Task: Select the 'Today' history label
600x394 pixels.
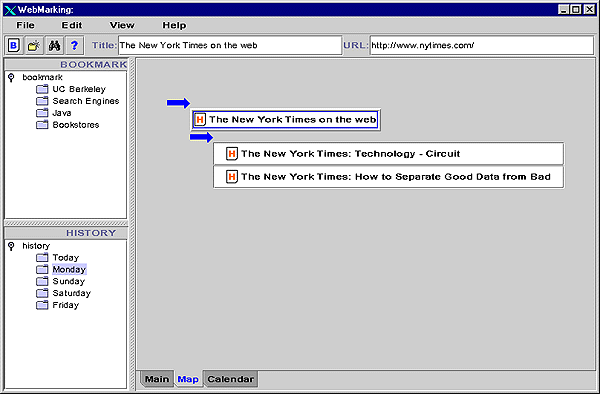Action: click(65, 257)
